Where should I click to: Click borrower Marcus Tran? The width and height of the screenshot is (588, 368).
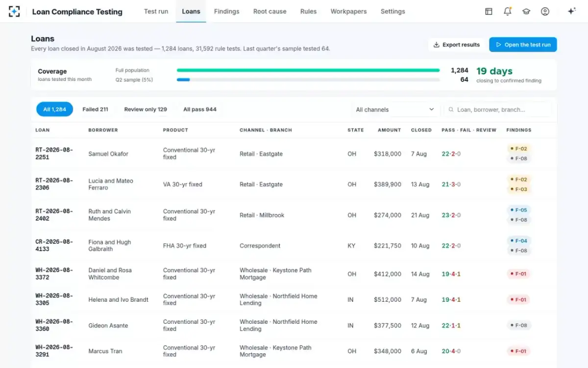tap(105, 351)
